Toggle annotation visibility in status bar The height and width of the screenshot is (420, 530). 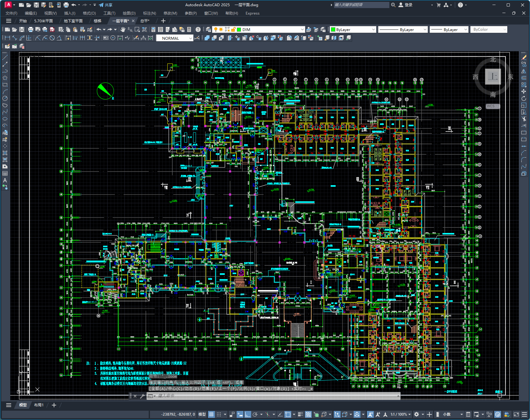(x=370, y=414)
